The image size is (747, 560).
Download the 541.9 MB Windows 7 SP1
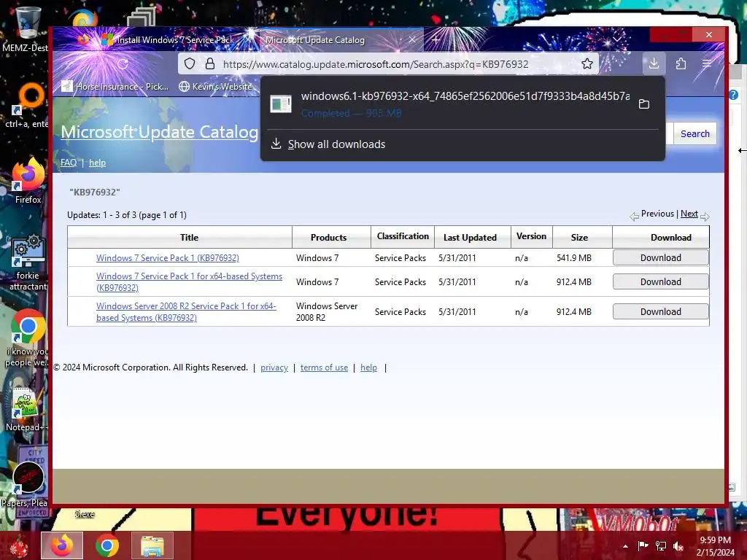(660, 257)
